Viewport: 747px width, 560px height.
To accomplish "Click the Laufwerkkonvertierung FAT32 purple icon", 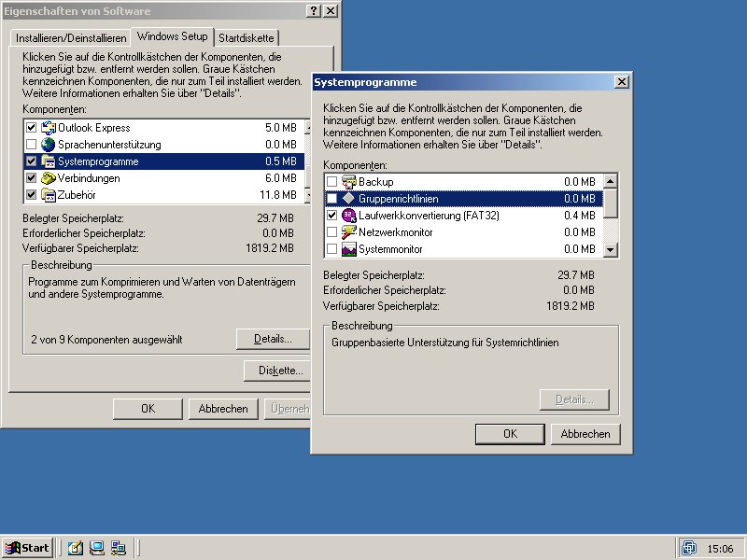I will click(349, 216).
